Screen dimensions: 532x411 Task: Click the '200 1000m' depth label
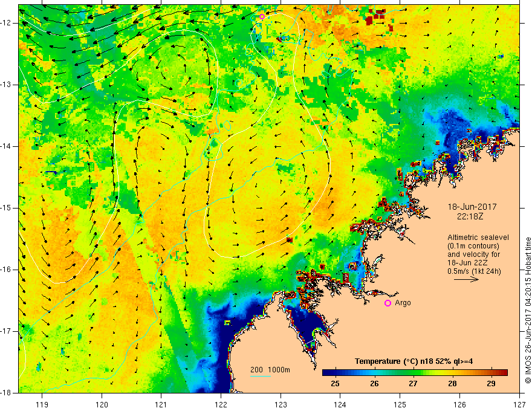270,370
